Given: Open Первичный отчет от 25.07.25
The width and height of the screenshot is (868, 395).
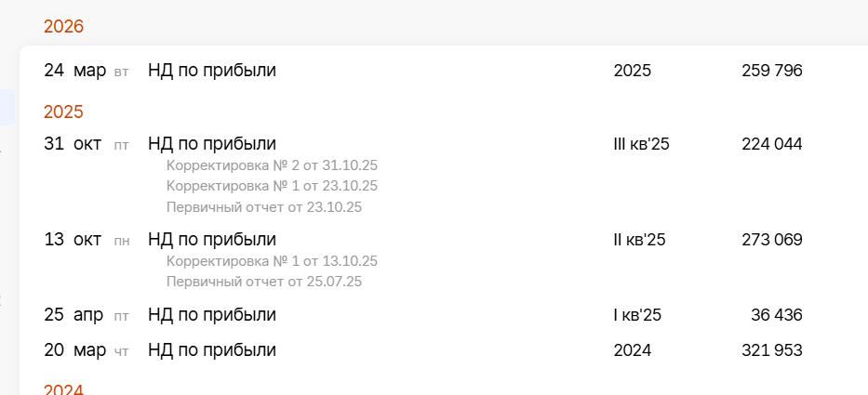Looking at the screenshot, I should [263, 282].
